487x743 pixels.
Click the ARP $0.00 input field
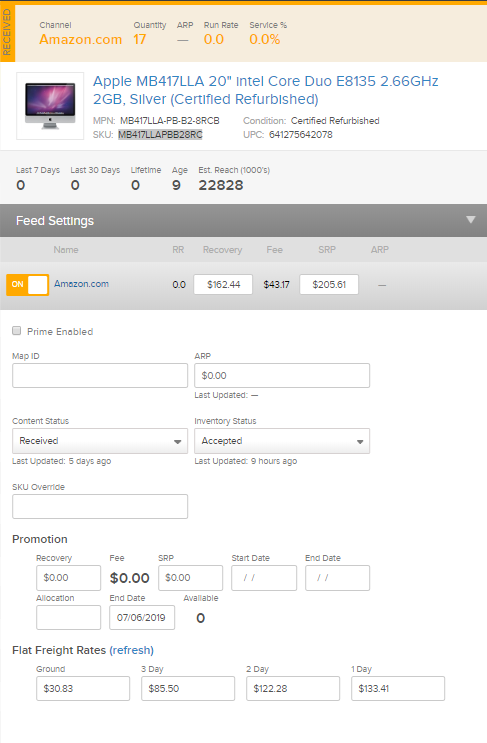[282, 375]
